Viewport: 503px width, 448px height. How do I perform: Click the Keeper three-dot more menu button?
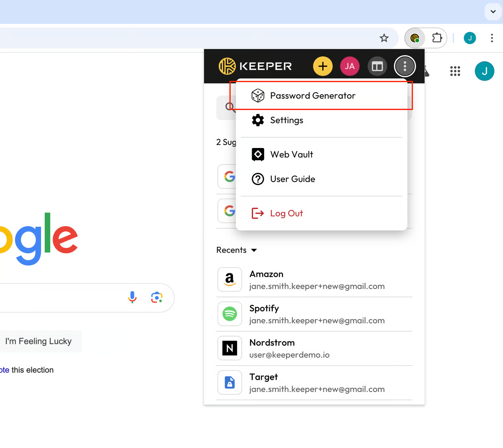coord(404,66)
